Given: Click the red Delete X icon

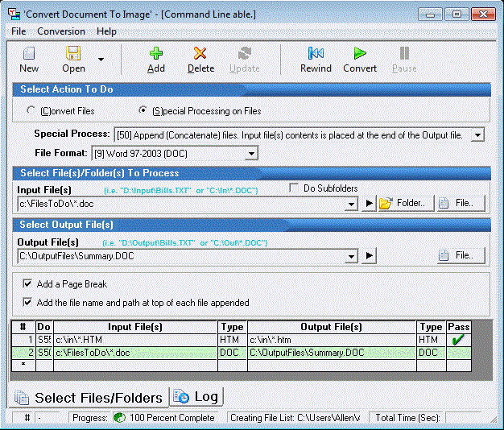Looking at the screenshot, I should pos(200,53).
